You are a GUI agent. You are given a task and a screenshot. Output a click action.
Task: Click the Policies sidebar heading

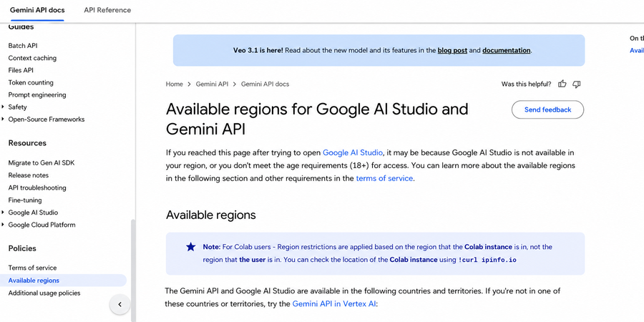point(22,248)
